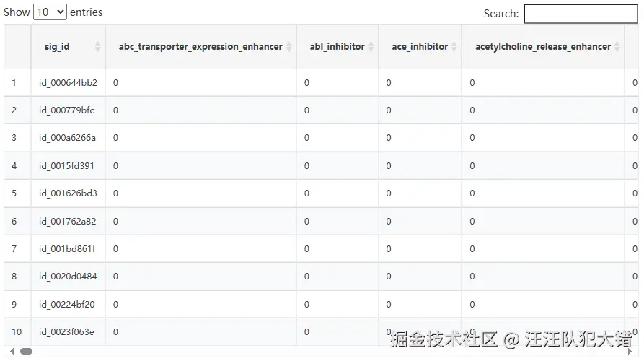This screenshot has width=644, height=361.
Task: Click the horizontal scrollbar thumb
Action: tap(26, 352)
